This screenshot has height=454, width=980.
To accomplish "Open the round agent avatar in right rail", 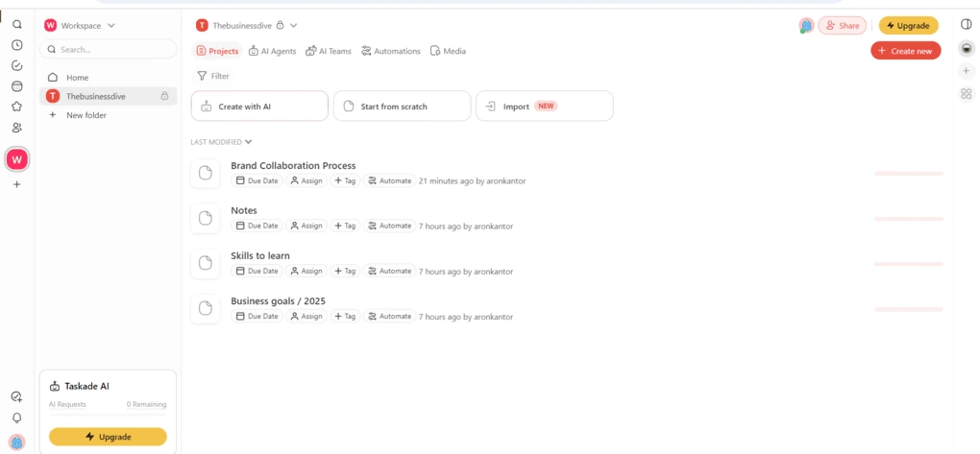I will 967,48.
